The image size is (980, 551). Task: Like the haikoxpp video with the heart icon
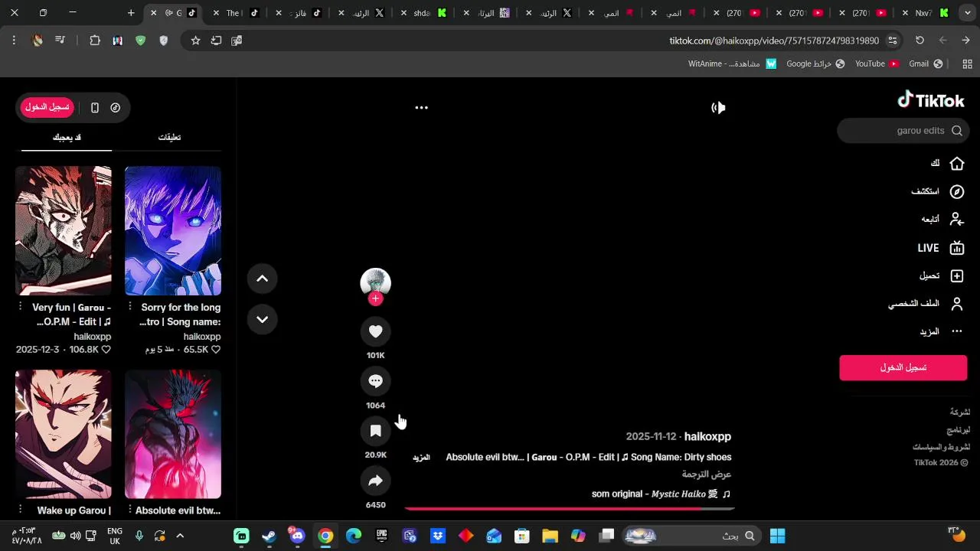coord(375,331)
